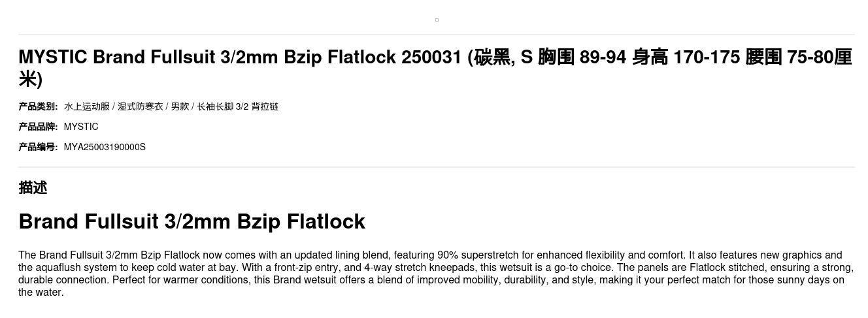Click the 250031 model number in title
The image size is (868, 318).
point(431,57)
